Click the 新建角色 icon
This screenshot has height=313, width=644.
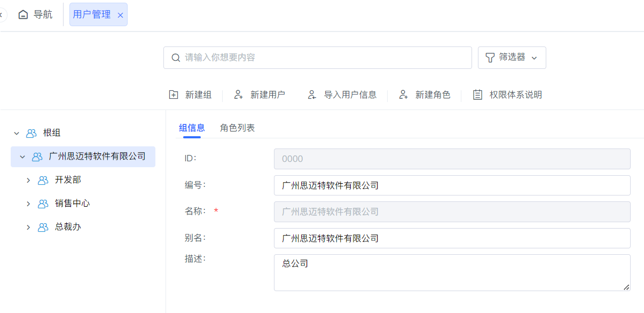click(x=404, y=95)
